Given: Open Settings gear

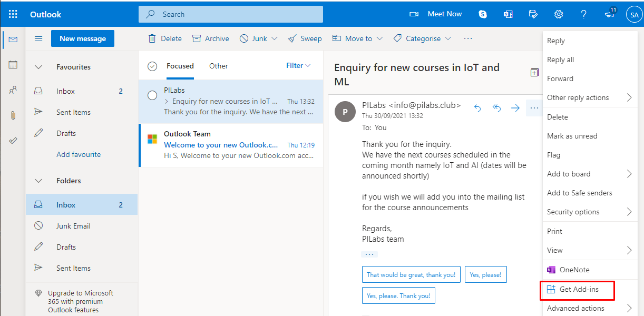Looking at the screenshot, I should tap(559, 14).
